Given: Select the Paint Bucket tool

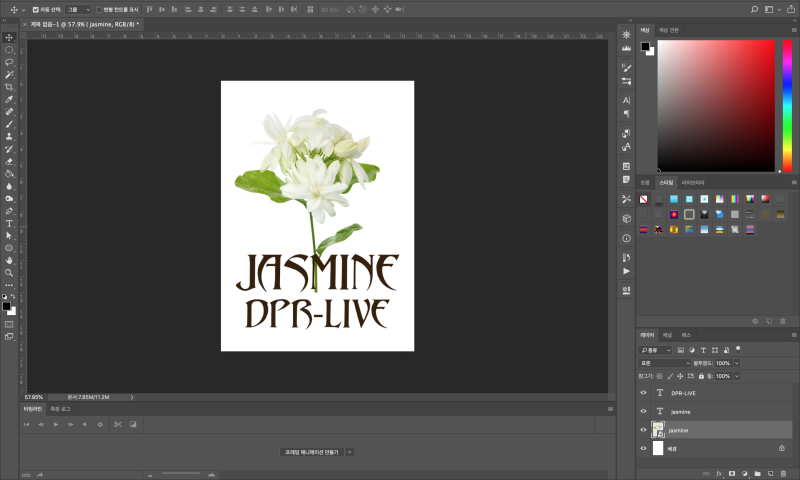Looking at the screenshot, I should pos(9,174).
